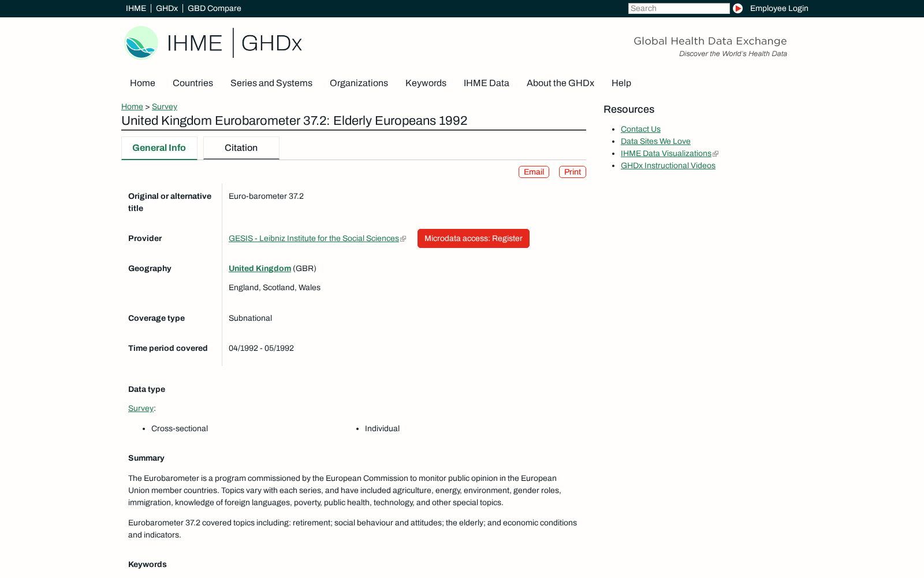Open the Keywords menu
Screen dimensions: 924x578
click(x=426, y=83)
